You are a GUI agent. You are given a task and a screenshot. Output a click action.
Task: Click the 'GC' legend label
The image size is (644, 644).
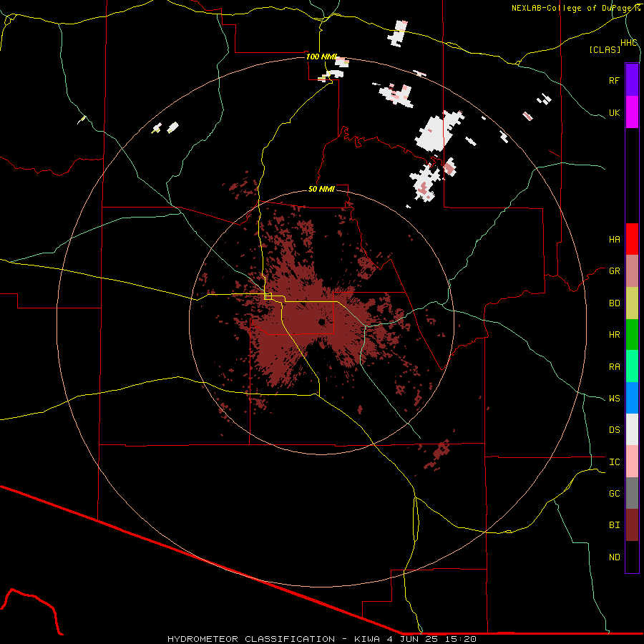pos(614,494)
